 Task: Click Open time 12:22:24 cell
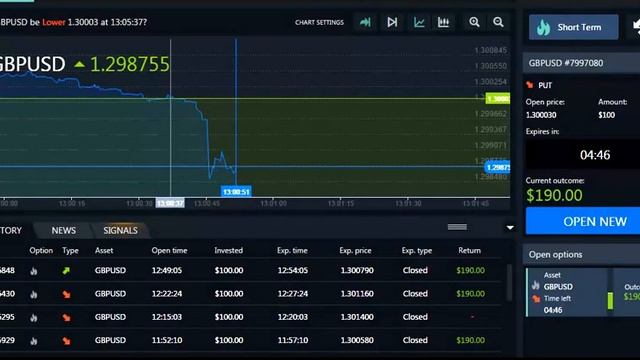[167, 293]
